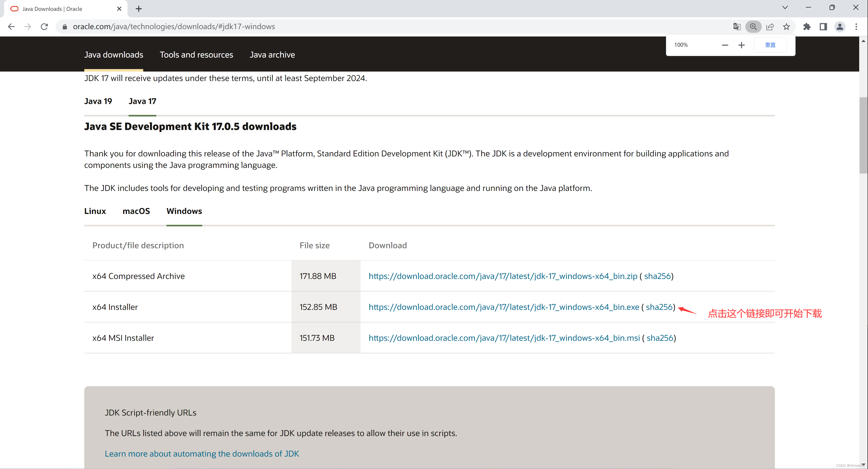Select the Linux platform tab

pyautogui.click(x=95, y=211)
